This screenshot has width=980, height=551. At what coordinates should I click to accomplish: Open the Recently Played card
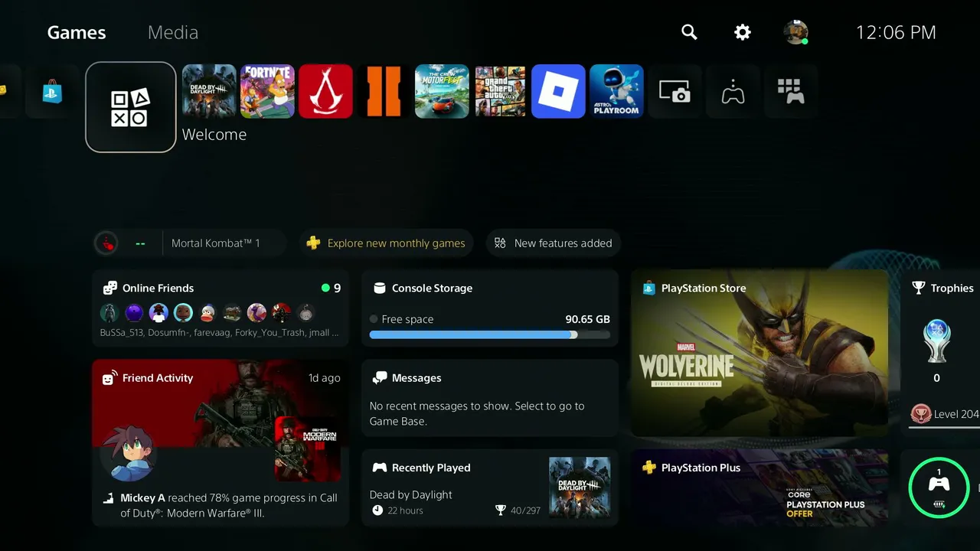[490, 487]
